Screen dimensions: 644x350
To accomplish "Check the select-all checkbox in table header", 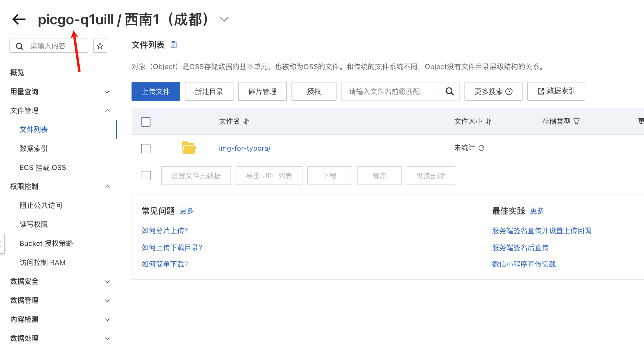I will click(146, 122).
